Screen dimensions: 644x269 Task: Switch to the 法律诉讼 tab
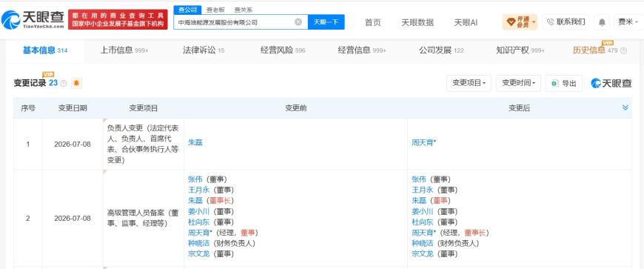tap(204, 50)
